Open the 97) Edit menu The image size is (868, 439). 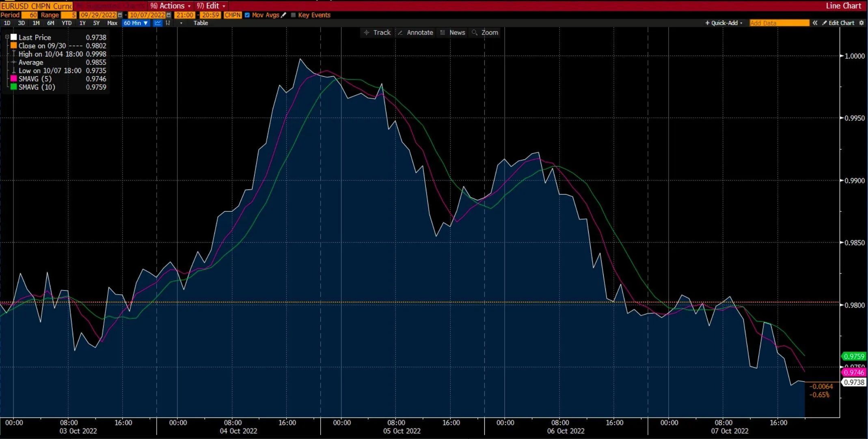pyautogui.click(x=210, y=6)
